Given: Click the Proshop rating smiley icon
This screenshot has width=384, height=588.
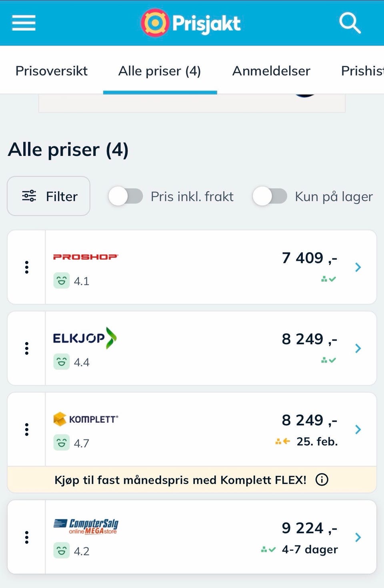Looking at the screenshot, I should click(x=61, y=281).
